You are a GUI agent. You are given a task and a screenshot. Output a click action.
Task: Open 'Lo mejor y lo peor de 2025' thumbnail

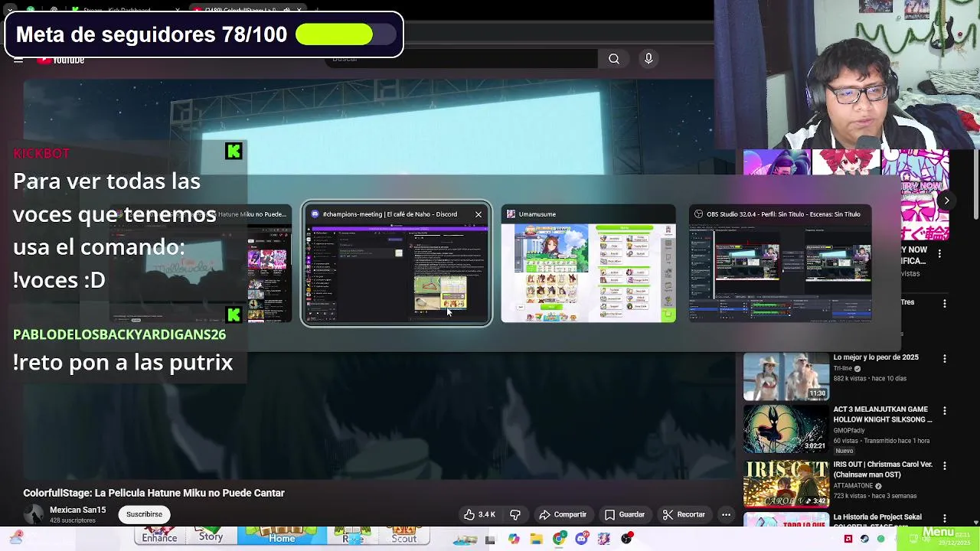(x=786, y=376)
